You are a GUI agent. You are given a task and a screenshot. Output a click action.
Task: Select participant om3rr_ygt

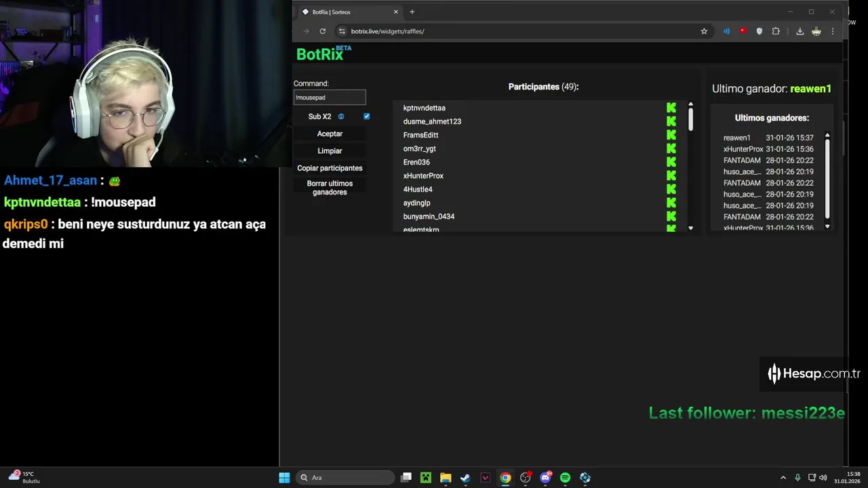click(x=419, y=148)
